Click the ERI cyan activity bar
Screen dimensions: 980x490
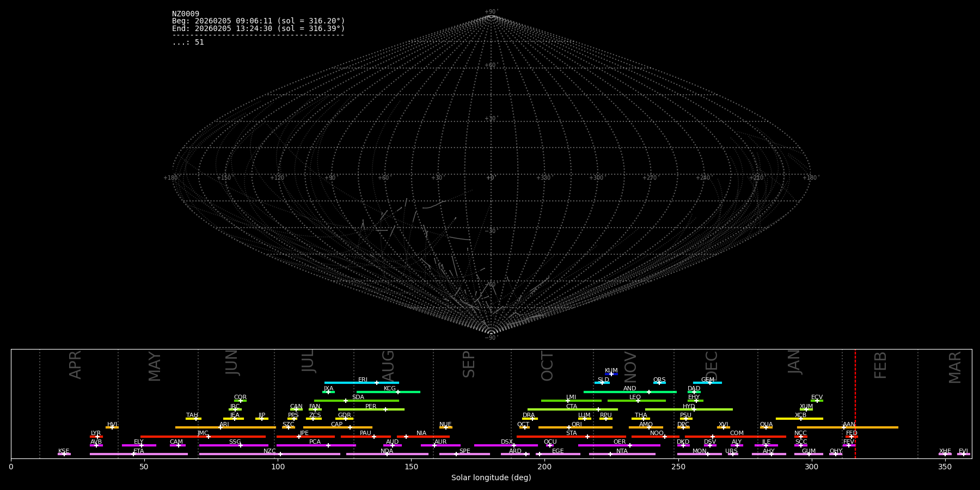click(362, 383)
